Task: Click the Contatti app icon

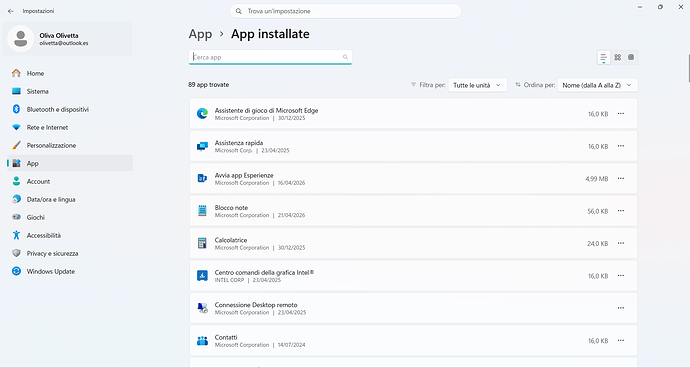Action: click(x=202, y=340)
